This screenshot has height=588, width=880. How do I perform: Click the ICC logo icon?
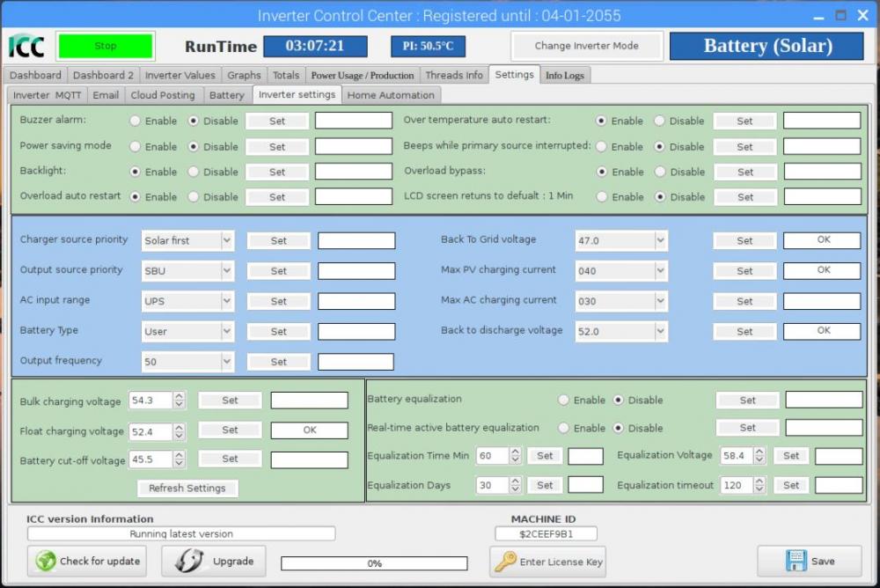(26, 46)
